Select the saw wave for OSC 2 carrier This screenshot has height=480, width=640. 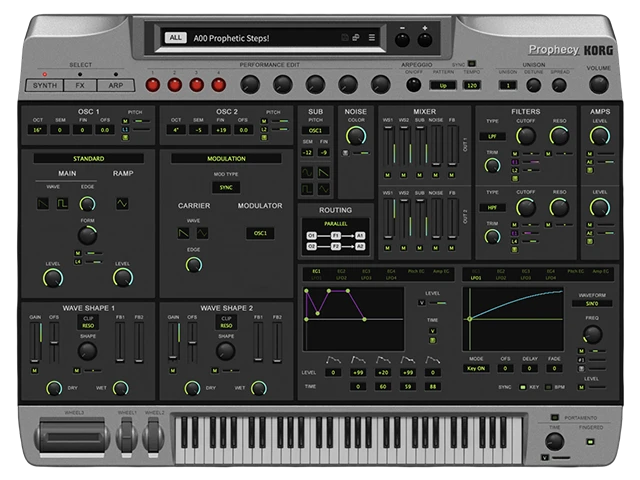click(x=184, y=233)
